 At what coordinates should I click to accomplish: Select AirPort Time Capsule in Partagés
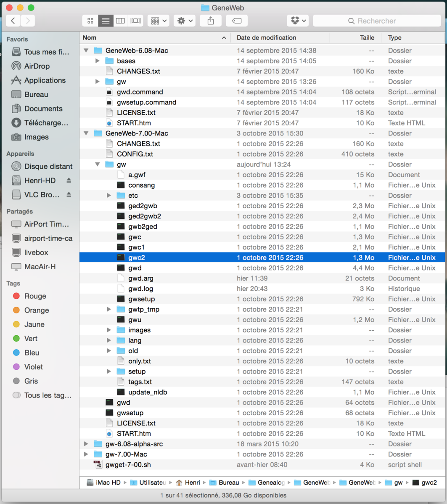pyautogui.click(x=40, y=224)
